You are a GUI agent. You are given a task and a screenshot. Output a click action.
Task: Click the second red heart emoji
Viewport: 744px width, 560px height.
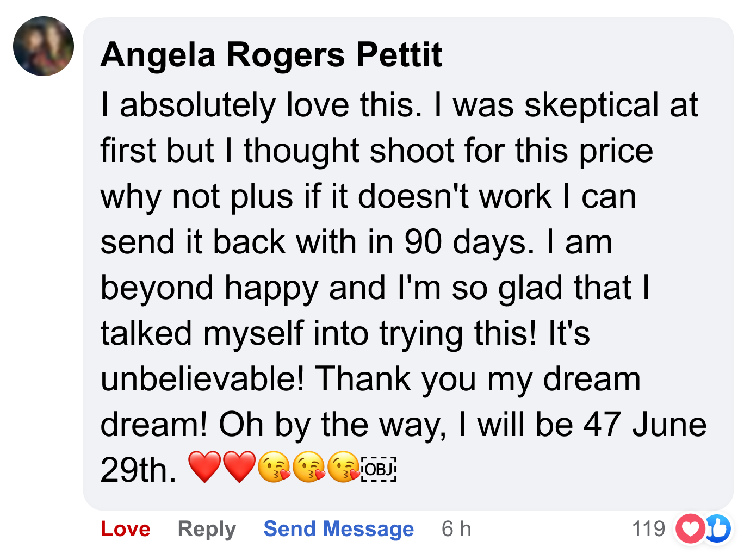pyautogui.click(x=239, y=468)
